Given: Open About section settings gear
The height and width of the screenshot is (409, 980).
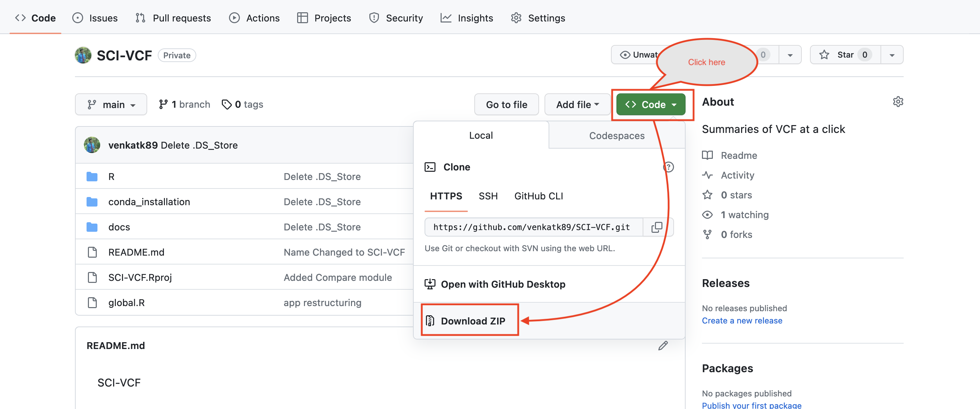Looking at the screenshot, I should point(898,102).
